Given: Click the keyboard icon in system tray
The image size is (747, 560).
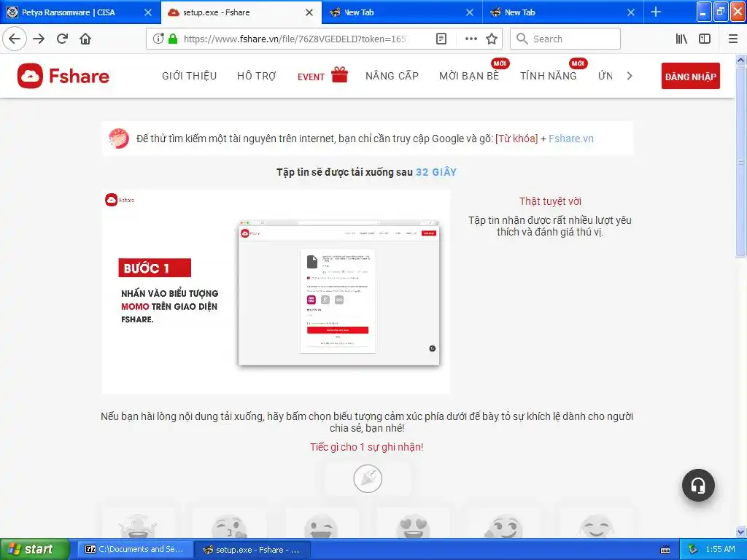Looking at the screenshot, I should 665,550.
